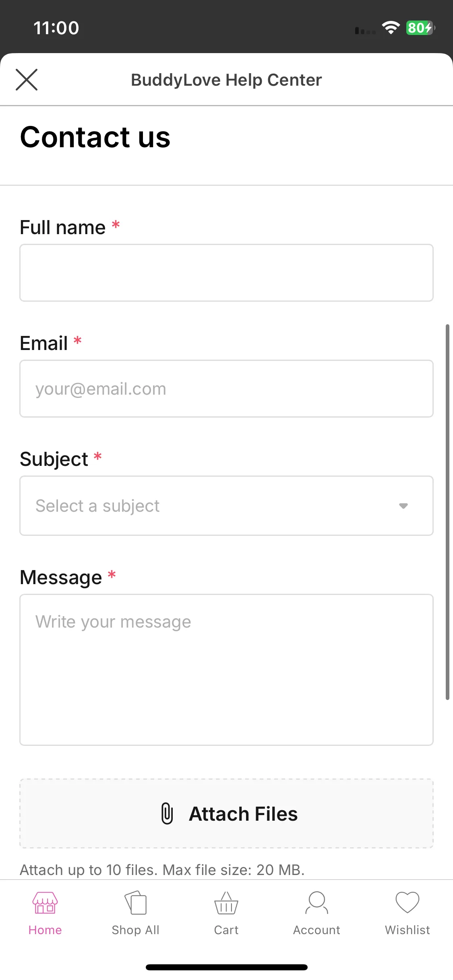Select the Home tab label
This screenshot has width=453, height=980.
point(45,930)
